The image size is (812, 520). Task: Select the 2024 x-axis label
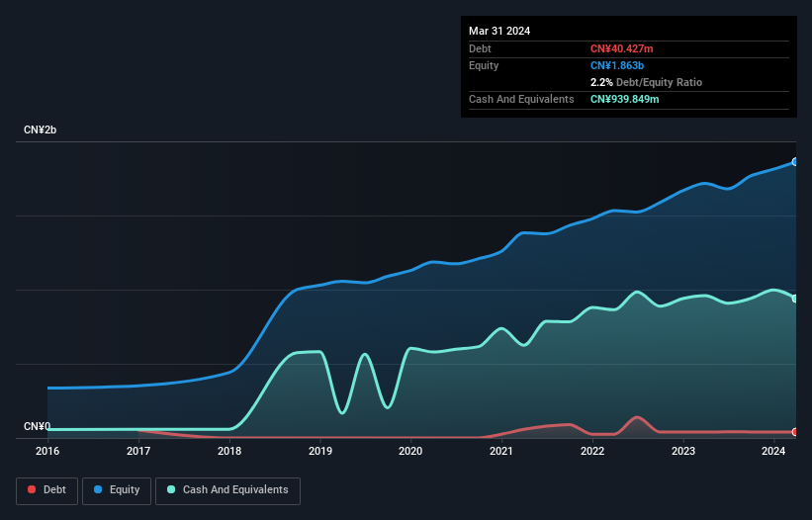(773, 451)
